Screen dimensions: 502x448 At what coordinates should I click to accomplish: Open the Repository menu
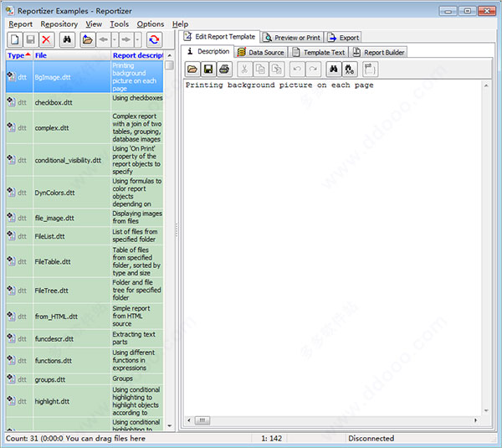click(x=59, y=24)
